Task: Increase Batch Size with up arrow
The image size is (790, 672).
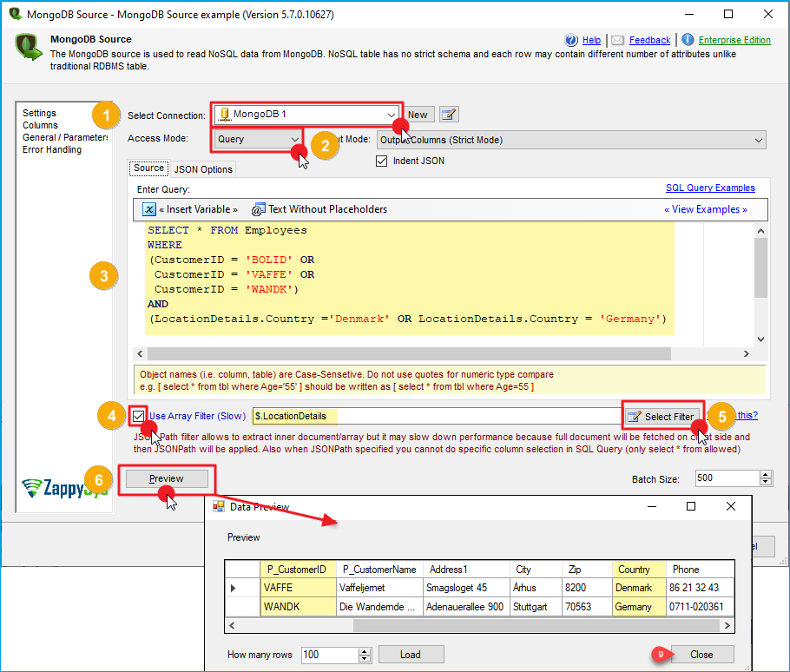Action: pyautogui.click(x=765, y=474)
